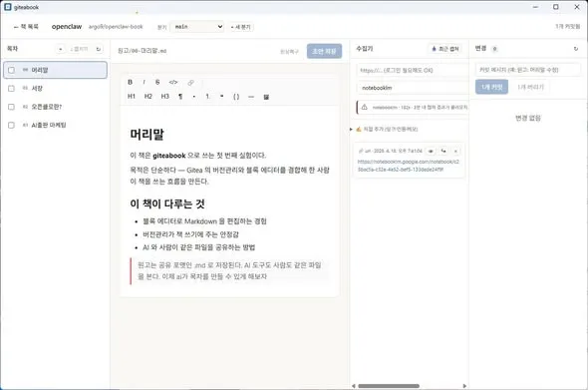588x390 pixels.
Task: Click the 머리말 heading in the editor
Action: pos(147,135)
